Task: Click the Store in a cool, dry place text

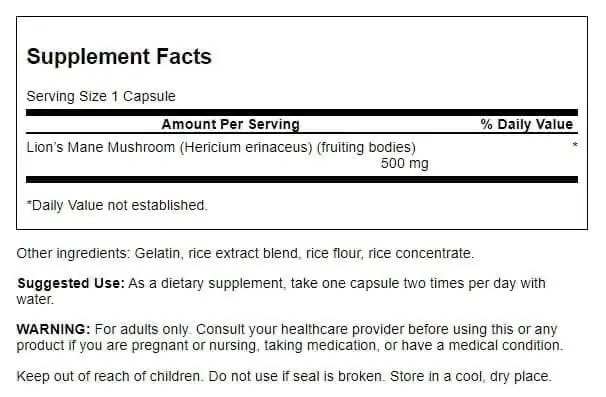Action: tap(471, 376)
